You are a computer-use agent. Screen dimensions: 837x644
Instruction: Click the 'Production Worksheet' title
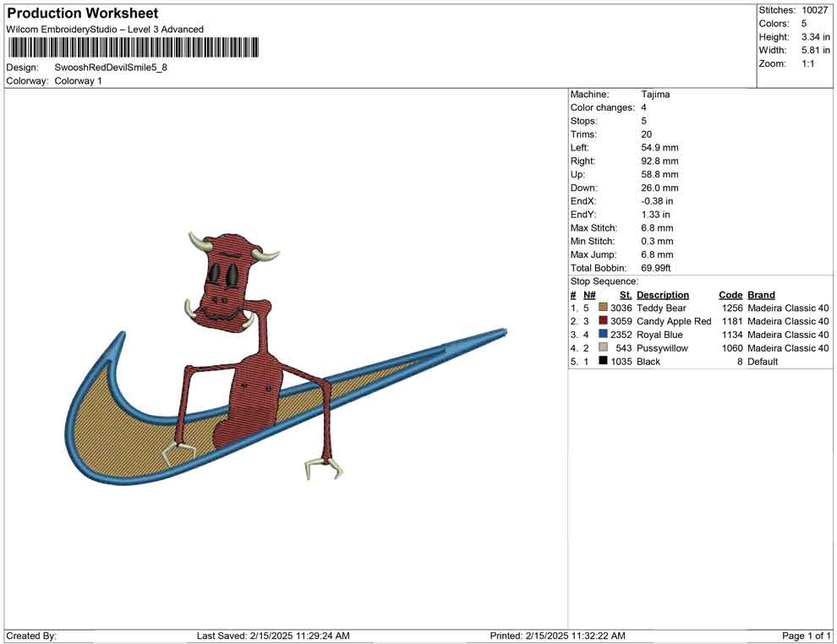(x=83, y=14)
